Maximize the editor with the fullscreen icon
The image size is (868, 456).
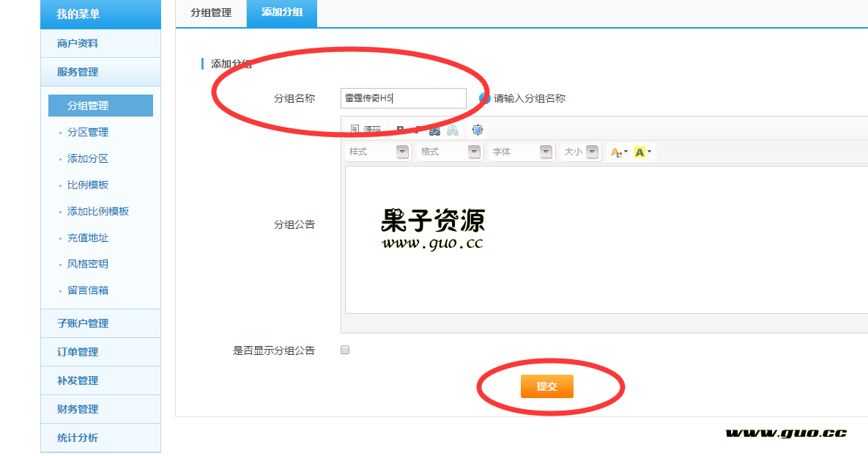(x=478, y=130)
